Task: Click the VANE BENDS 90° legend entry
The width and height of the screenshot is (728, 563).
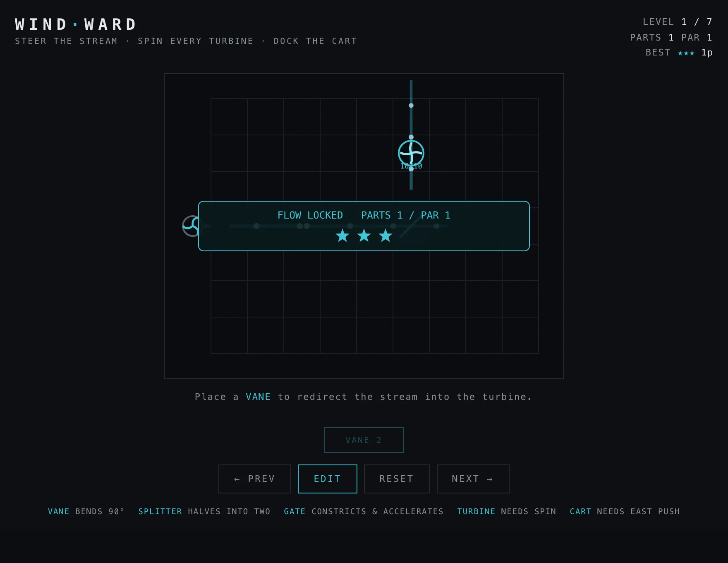Action: tap(86, 512)
